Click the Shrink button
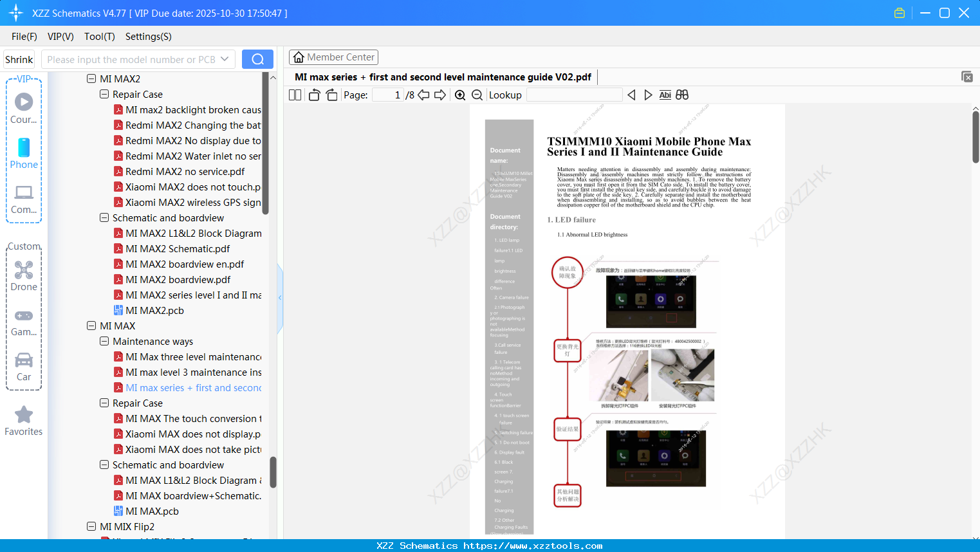Viewport: 980px width, 552px height. 19,59
